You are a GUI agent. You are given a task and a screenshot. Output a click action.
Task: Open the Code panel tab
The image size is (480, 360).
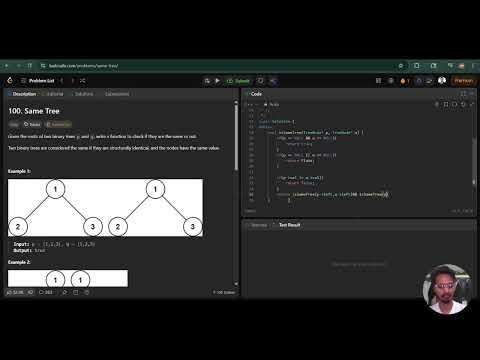254,94
